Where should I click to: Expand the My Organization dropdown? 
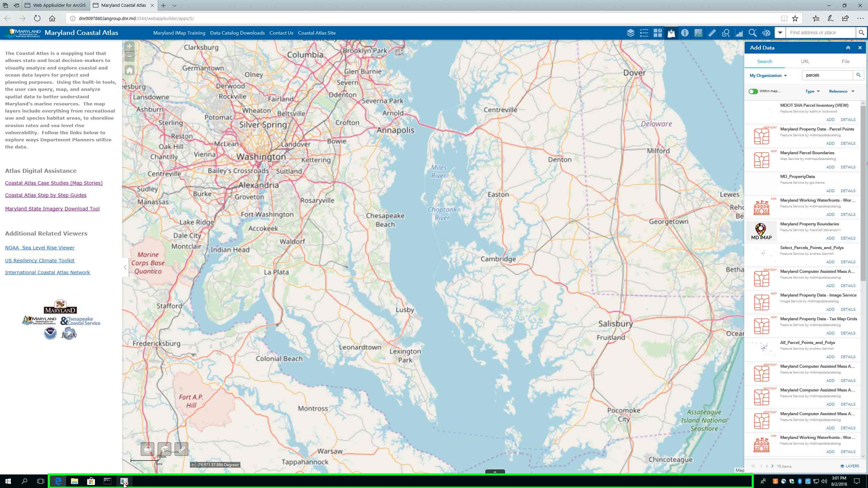pos(768,75)
